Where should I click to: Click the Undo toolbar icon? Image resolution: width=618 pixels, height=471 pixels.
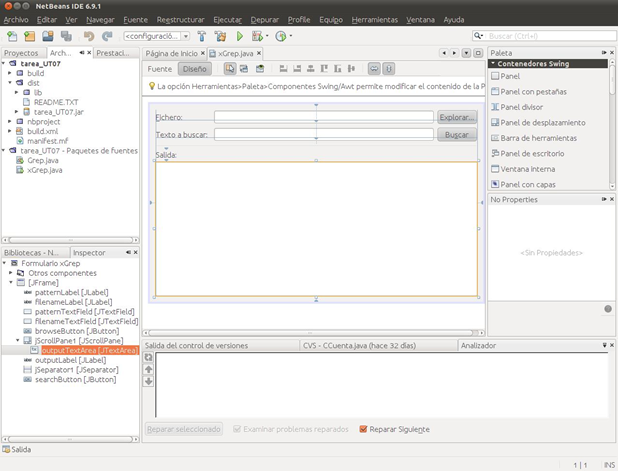click(89, 36)
